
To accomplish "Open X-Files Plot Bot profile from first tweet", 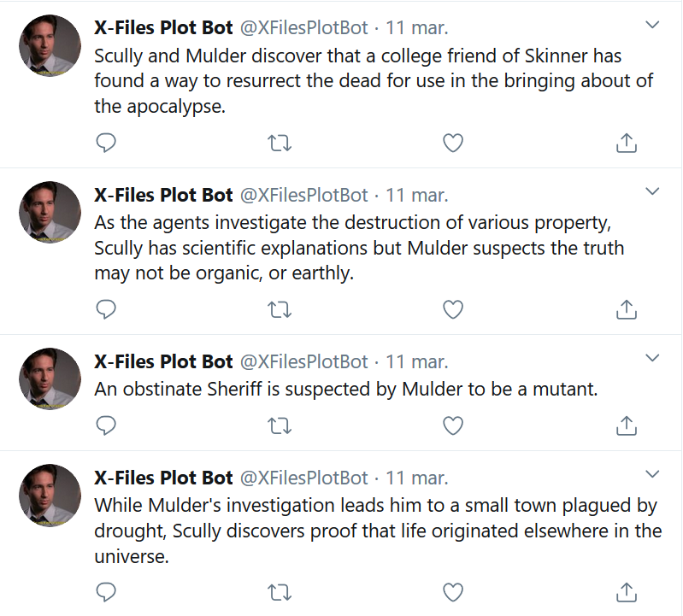I will 163,28.
